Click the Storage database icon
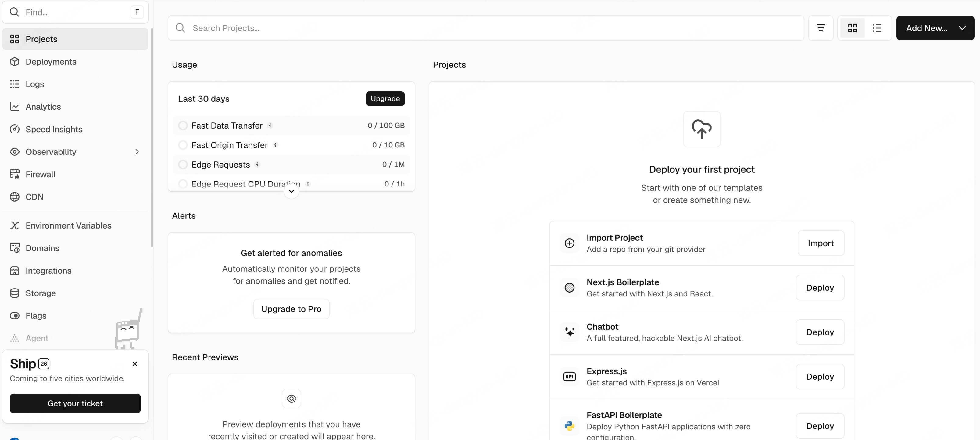The height and width of the screenshot is (440, 980). (14, 293)
